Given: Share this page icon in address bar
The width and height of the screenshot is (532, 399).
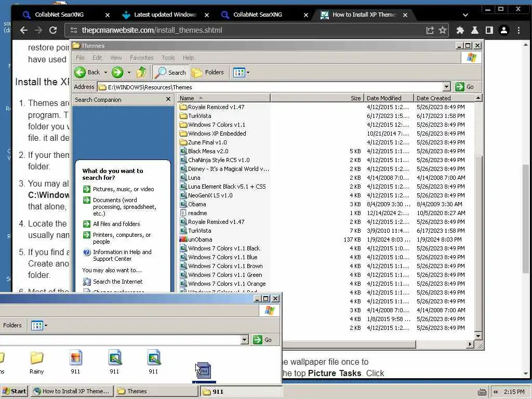Looking at the screenshot, I should click(430, 30).
